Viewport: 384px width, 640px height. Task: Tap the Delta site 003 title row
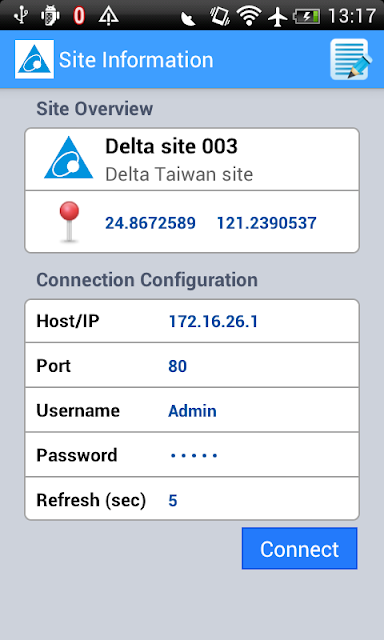pyautogui.click(x=192, y=159)
